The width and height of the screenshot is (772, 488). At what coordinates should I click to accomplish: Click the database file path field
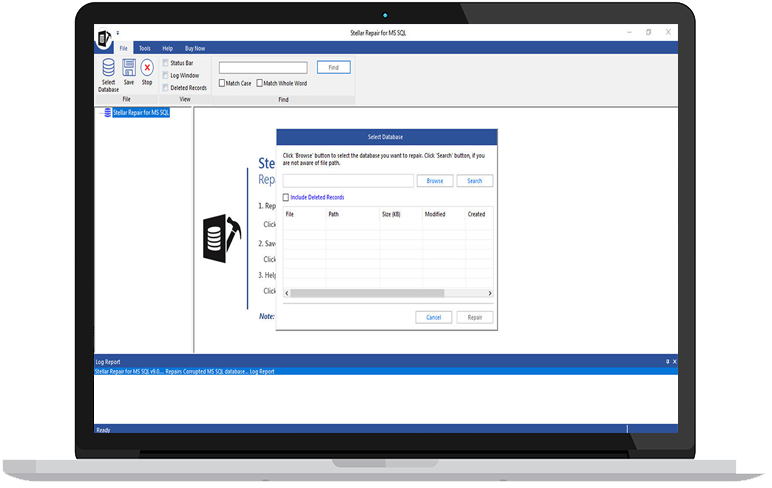click(348, 181)
